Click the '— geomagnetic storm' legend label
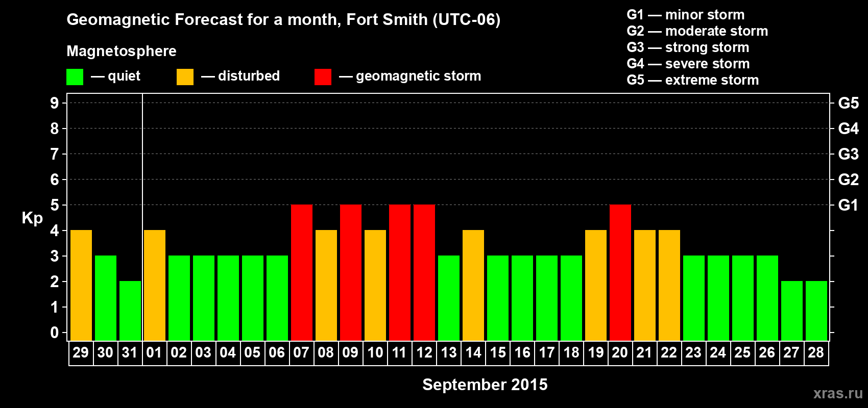Image resolution: width=868 pixels, height=408 pixels. (410, 76)
